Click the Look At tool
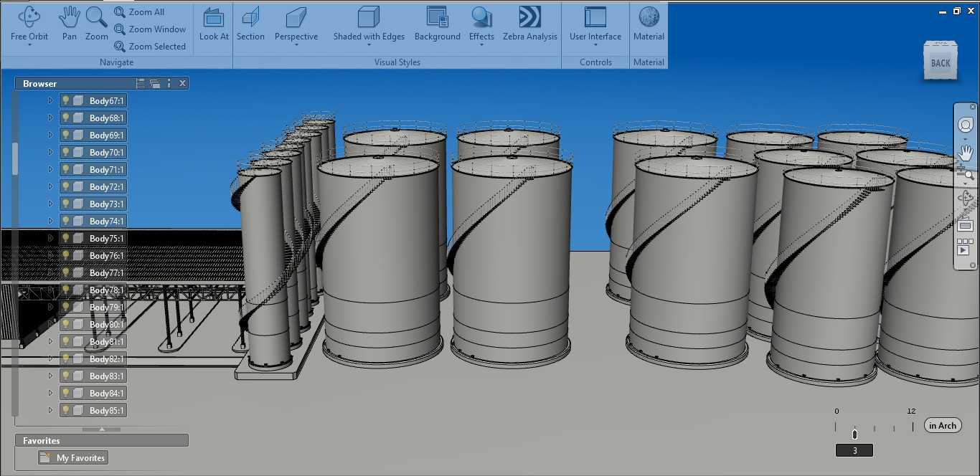The width and height of the screenshot is (980, 476). coord(214,23)
